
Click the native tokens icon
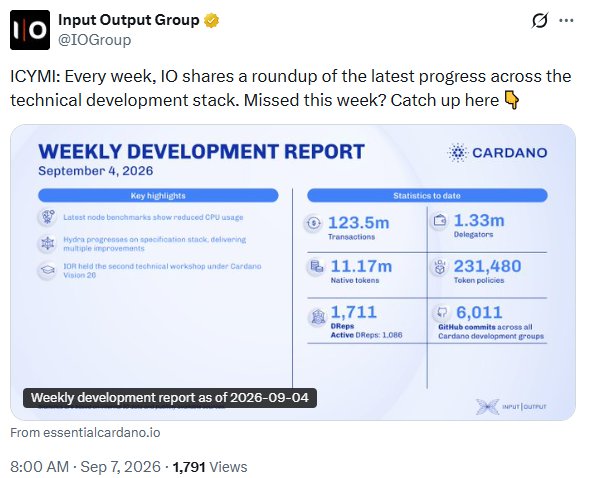(316, 267)
